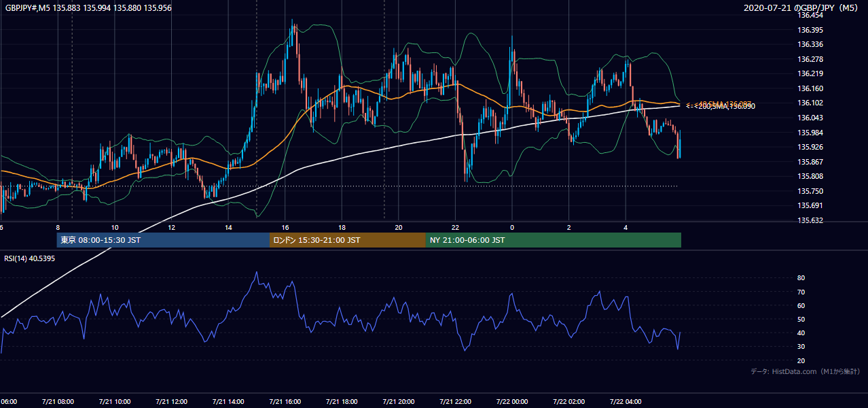Click the 200 SMA 136.090 line label
This screenshot has width=868, height=408.
(x=720, y=106)
